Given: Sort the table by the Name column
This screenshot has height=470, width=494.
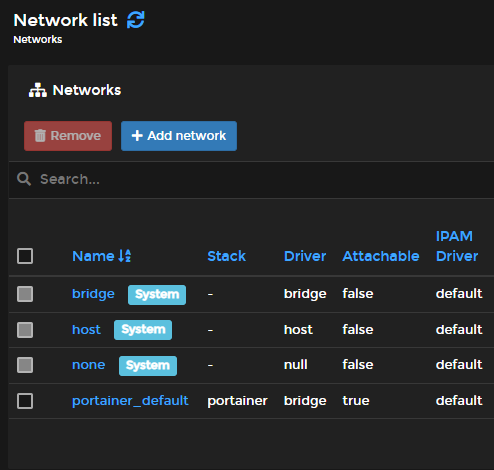Looking at the screenshot, I should click(93, 256).
